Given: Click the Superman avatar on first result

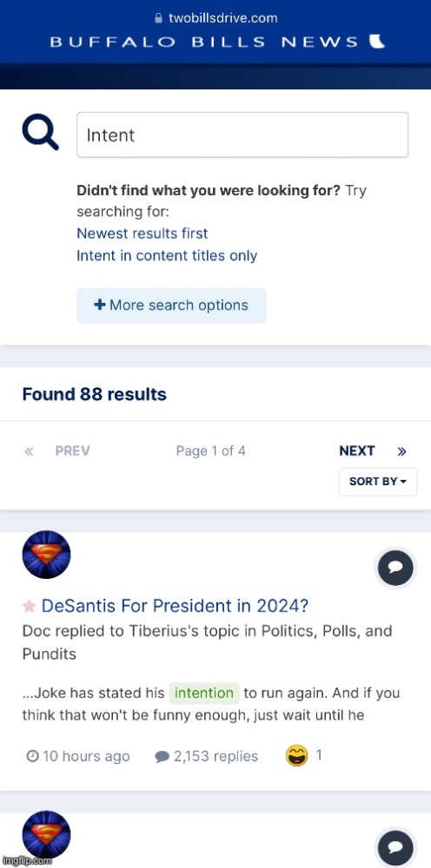Looking at the screenshot, I should click(x=47, y=555).
